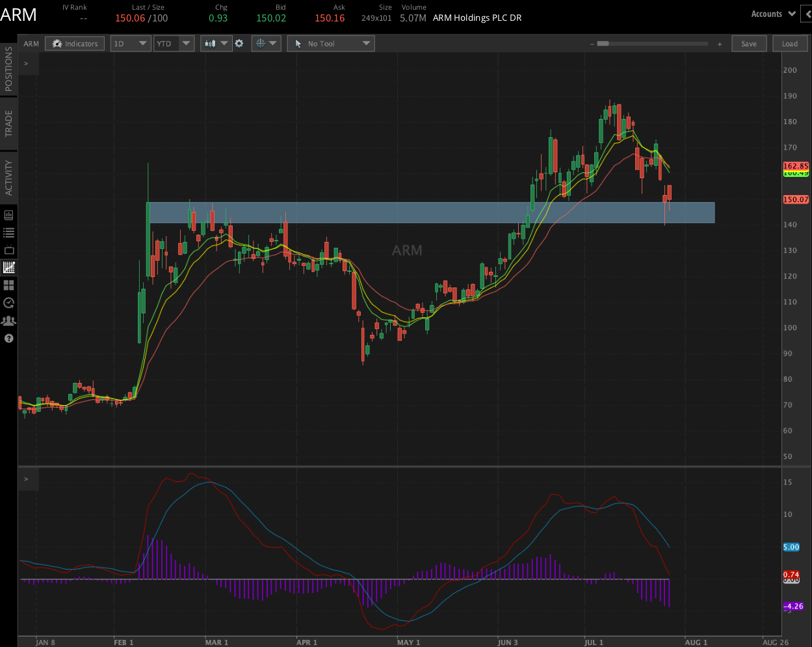Open the help question mark icon
This screenshot has width=812, height=647.
point(9,338)
